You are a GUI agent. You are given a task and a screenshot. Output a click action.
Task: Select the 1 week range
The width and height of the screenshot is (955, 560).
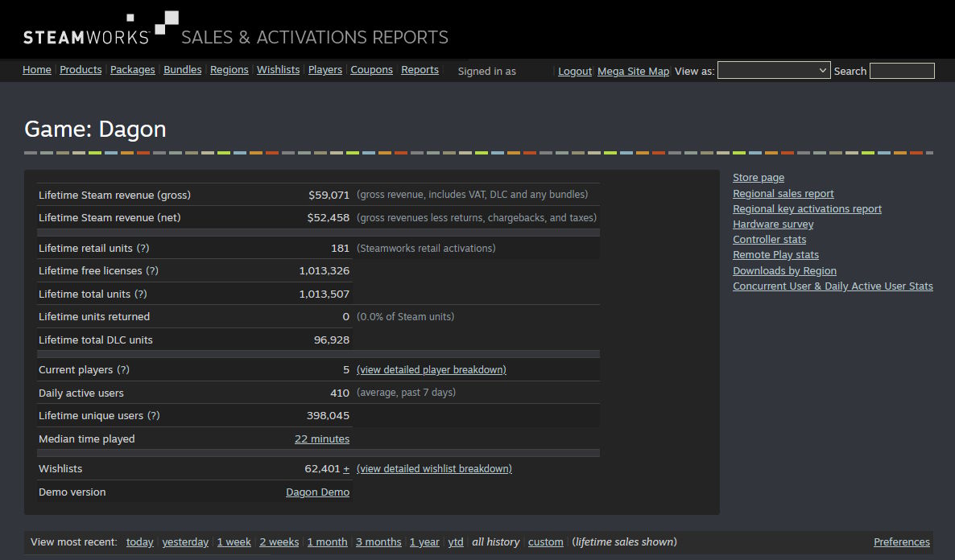(x=234, y=541)
